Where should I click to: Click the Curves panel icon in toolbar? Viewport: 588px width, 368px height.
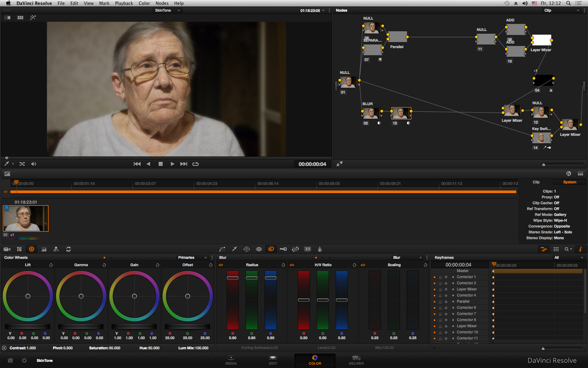(222, 249)
